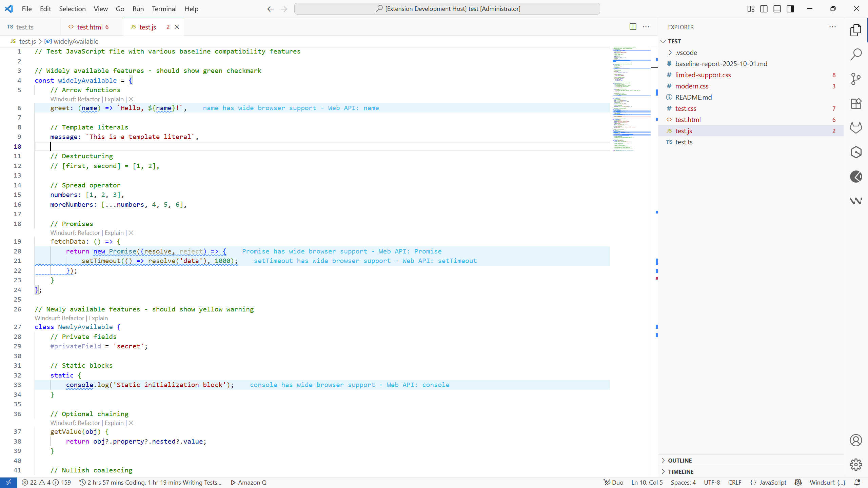Toggle the panel layout button
868x488 pixels.
point(777,9)
